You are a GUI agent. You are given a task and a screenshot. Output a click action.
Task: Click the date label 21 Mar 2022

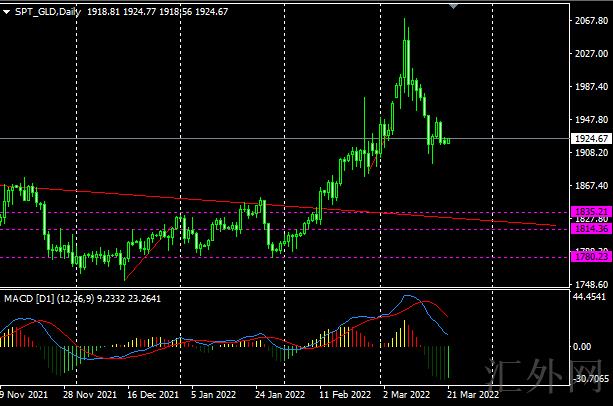[473, 395]
